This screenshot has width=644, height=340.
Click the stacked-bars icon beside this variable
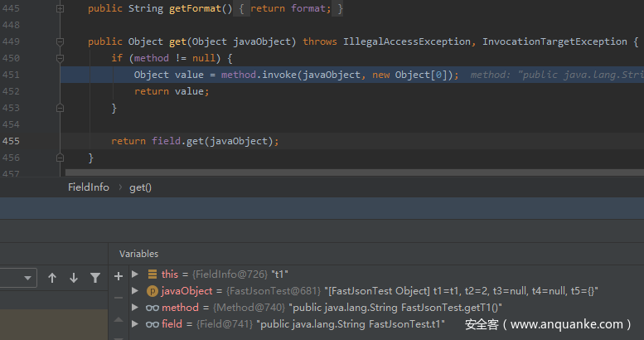153,274
